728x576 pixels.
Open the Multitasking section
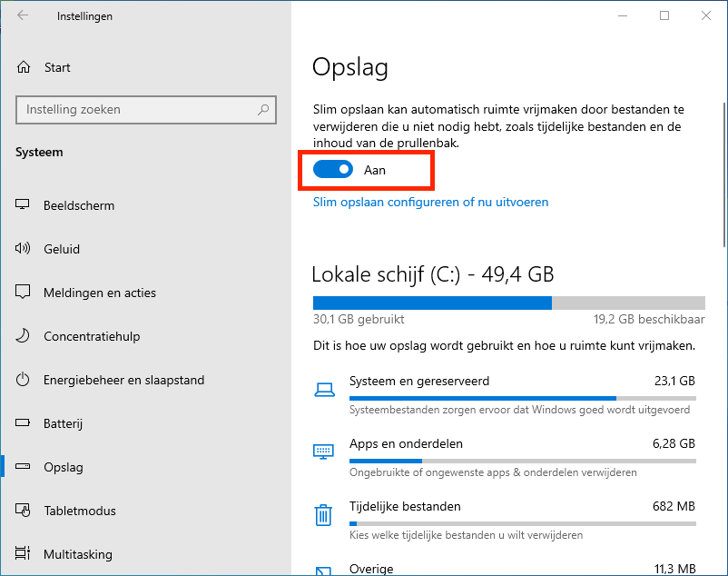point(78,554)
